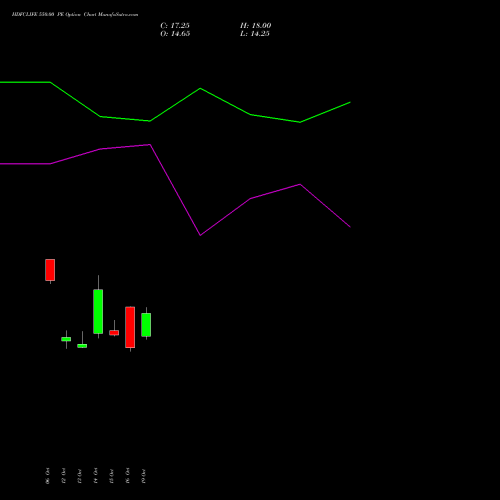Viewport: 500px width, 500px height.
Task: Click the topmost red candlestick at chart start
Action: coord(50,270)
